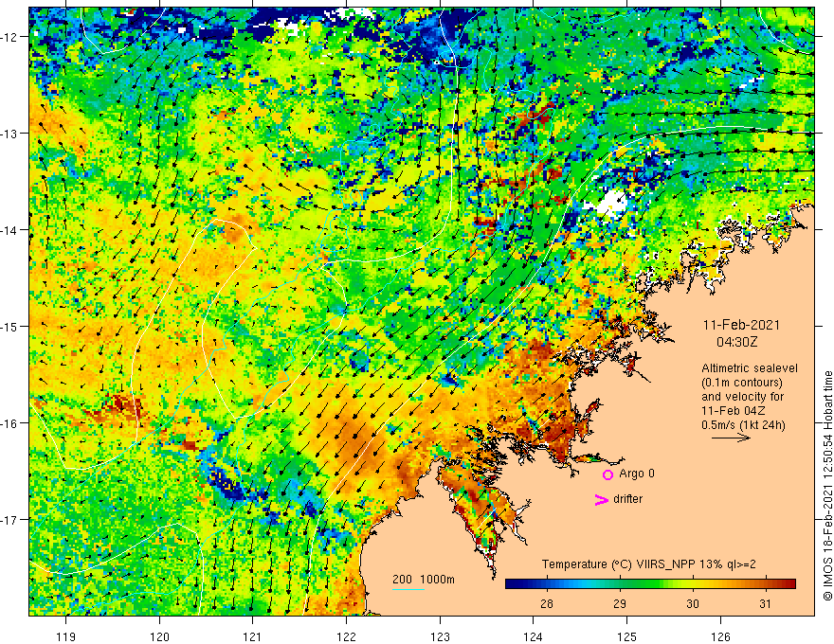This screenshot has height=644, width=834.
Task: Click longitude axis label '120'
Action: [x=159, y=636]
